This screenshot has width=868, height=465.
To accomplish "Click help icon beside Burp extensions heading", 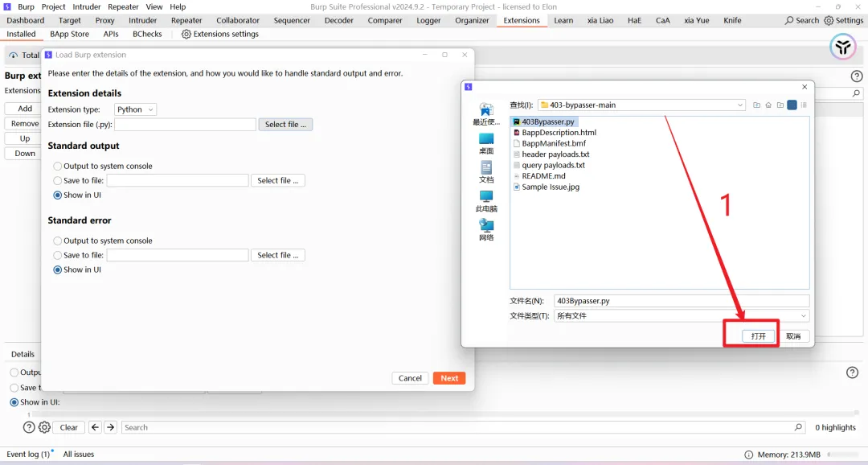I will [x=857, y=76].
